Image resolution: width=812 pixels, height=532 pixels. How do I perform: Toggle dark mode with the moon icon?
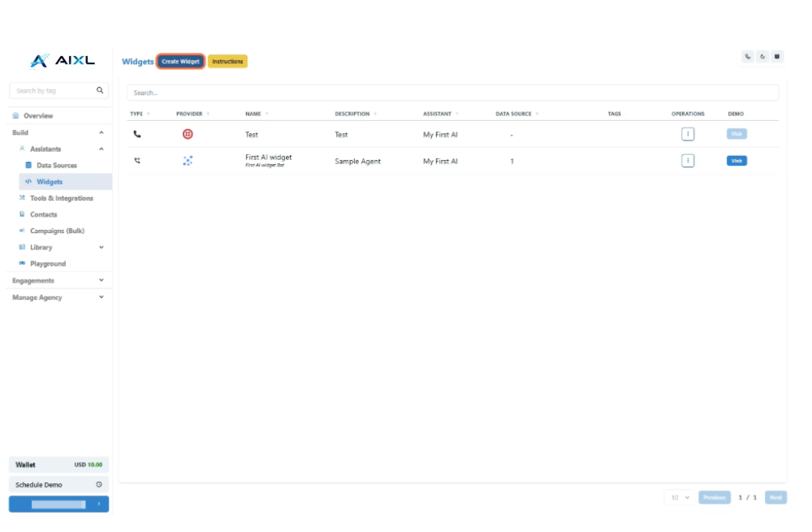pos(762,57)
